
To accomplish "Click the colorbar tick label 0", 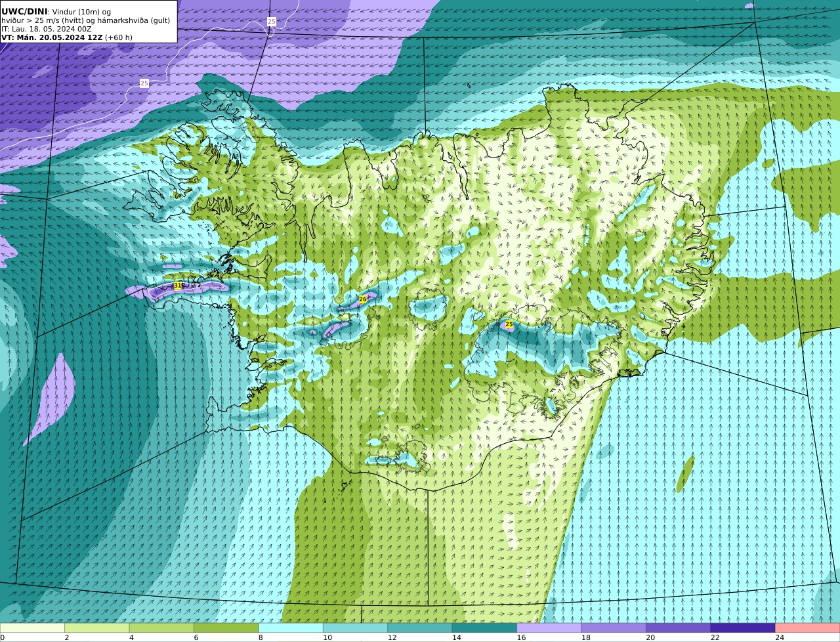I will 2,637.
